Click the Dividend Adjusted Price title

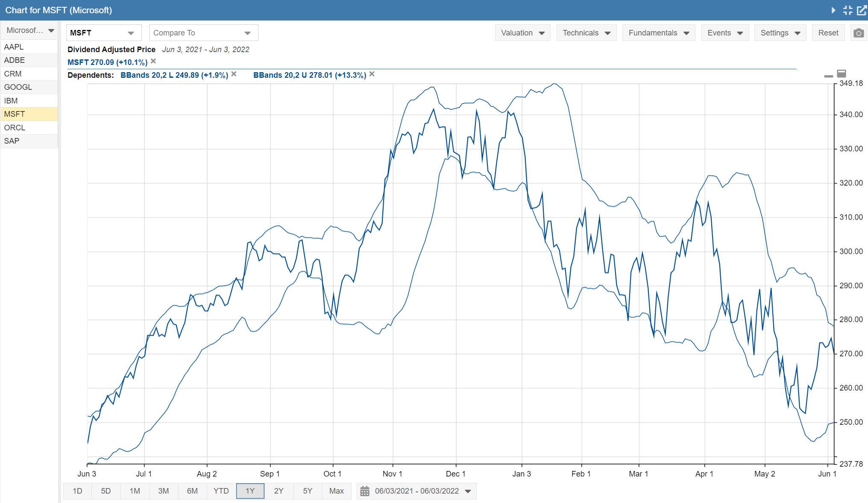pos(111,50)
